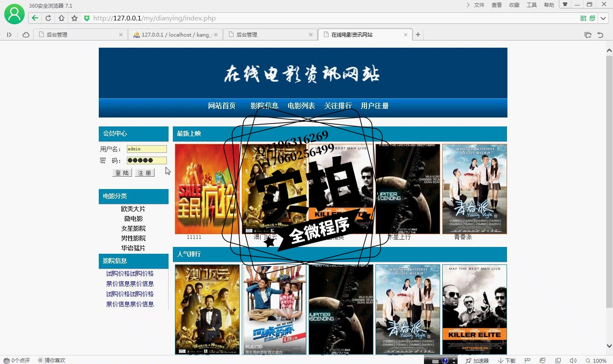Image resolution: width=613 pixels, height=364 pixels.
Task: Toggle the sidebar panel icon left of tabs
Action: pos(9,35)
